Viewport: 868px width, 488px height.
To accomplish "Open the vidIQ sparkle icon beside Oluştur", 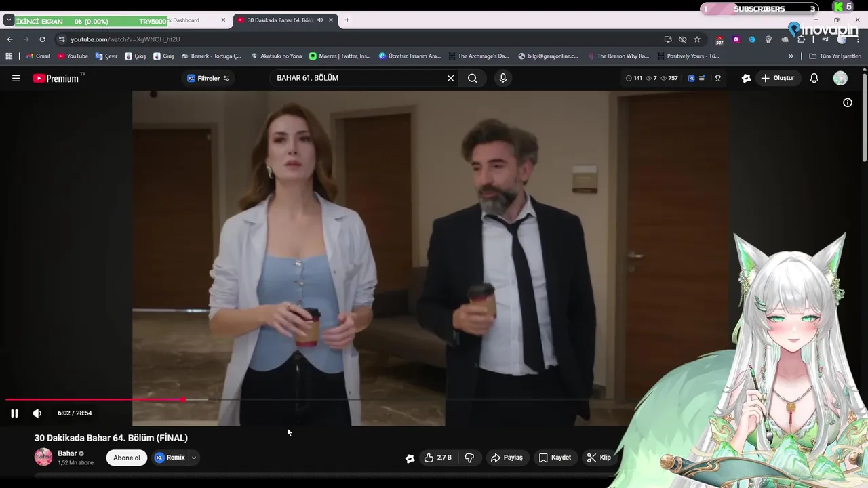I will 747,78.
